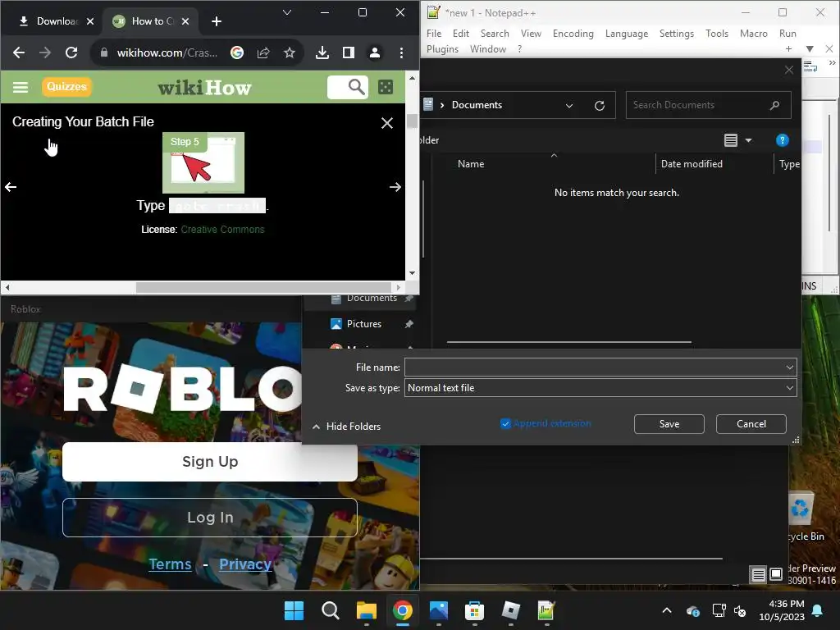Open the clock and date in taskbar
Image resolution: width=840 pixels, height=630 pixels.
click(x=782, y=610)
